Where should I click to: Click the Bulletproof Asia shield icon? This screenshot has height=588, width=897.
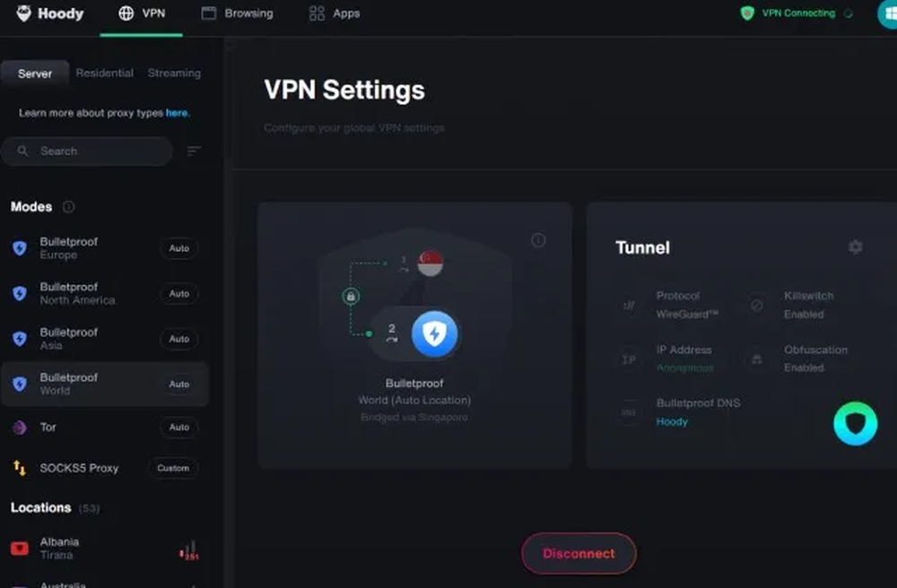[x=20, y=338]
